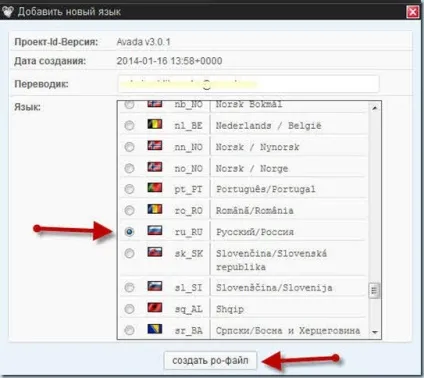
Task: Click the Slovenian flag icon
Action: [155, 286]
